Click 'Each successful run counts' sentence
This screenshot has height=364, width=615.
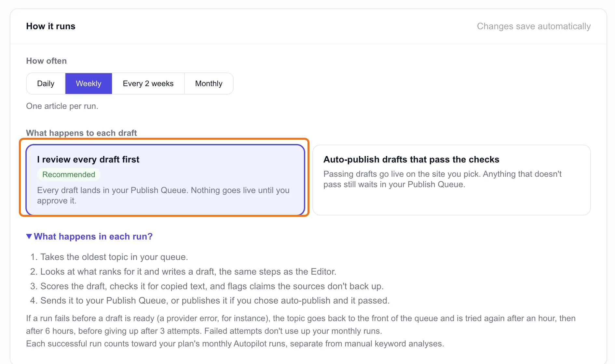click(x=235, y=344)
